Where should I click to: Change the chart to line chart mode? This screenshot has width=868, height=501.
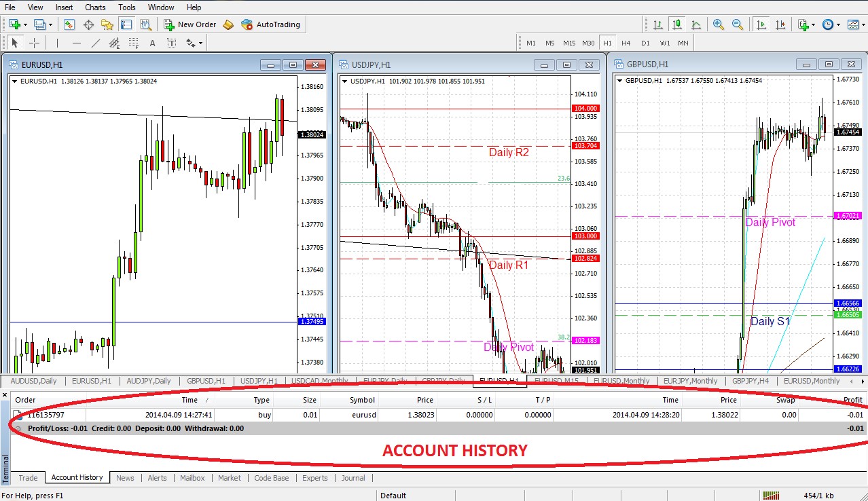click(696, 24)
